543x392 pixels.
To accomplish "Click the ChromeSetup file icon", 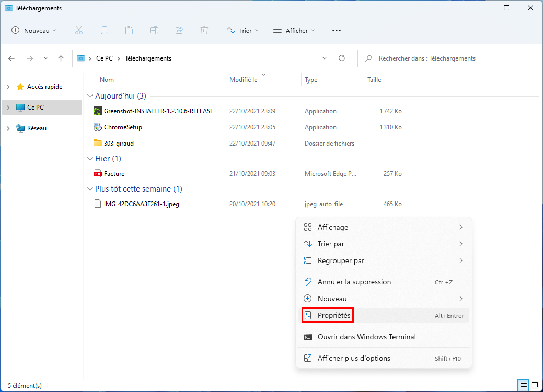I will (x=98, y=127).
